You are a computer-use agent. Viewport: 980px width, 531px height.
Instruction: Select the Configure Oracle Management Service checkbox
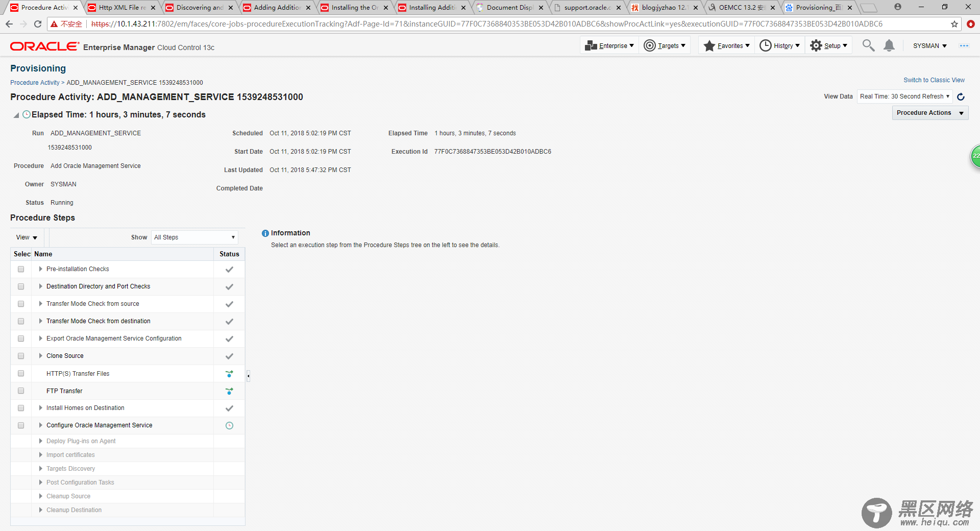click(21, 425)
